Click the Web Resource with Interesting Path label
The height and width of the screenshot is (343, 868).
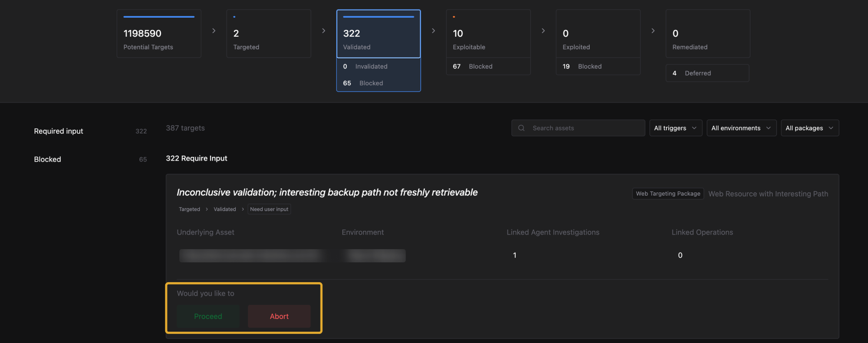point(768,194)
